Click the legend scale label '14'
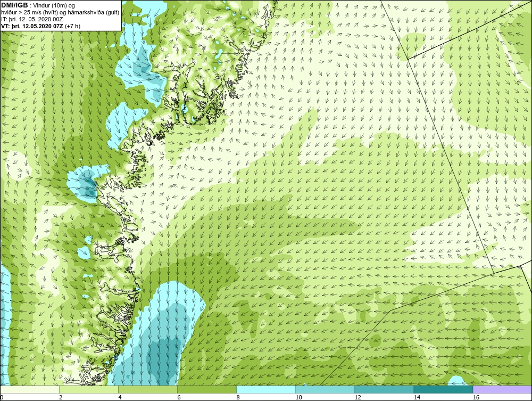Image resolution: width=532 pixels, height=401 pixels. (x=417, y=397)
